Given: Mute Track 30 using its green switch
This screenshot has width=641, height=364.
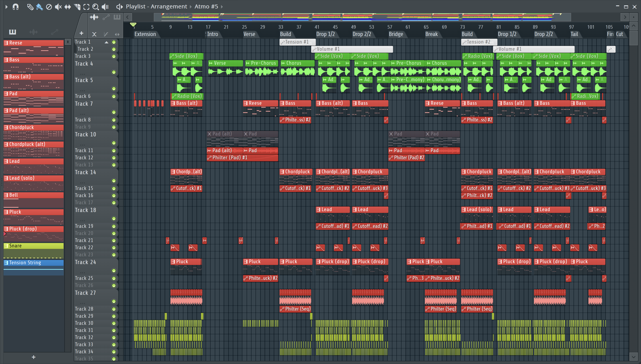Looking at the screenshot, I should [x=114, y=323].
